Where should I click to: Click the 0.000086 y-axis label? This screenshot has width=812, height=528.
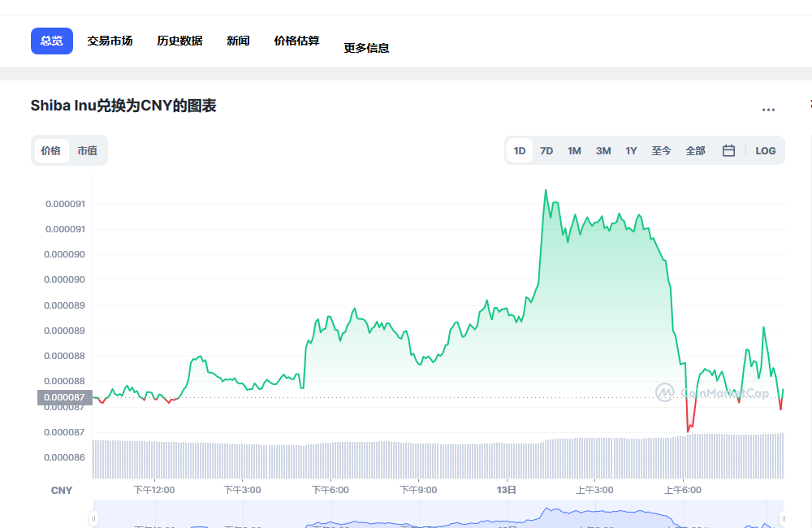click(x=64, y=457)
